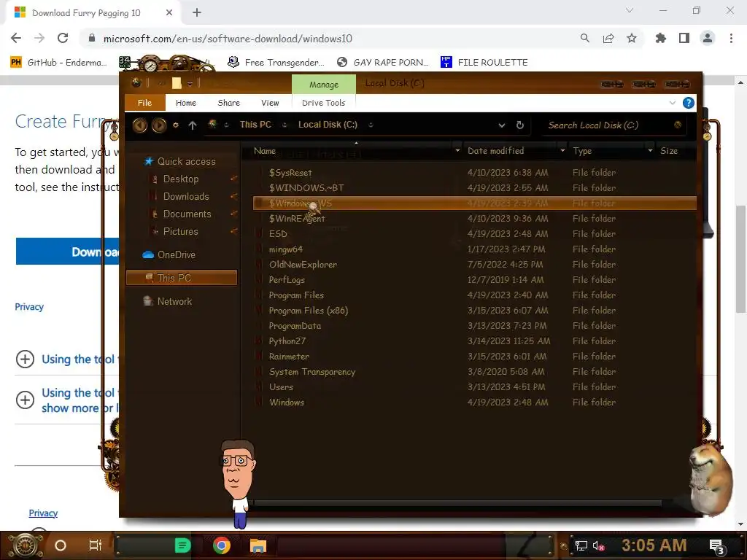Image resolution: width=747 pixels, height=560 pixels.
Task: Open Downloads in the navigation pane
Action: click(x=186, y=197)
